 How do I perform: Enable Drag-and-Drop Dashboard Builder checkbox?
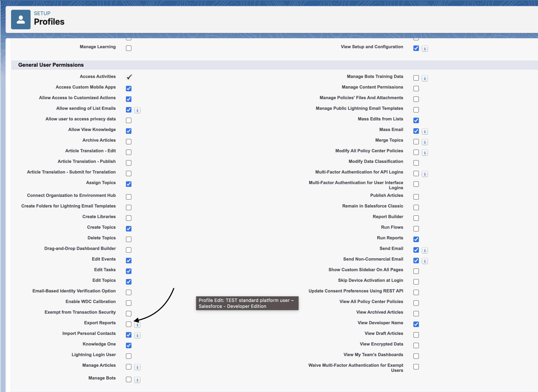(129, 250)
